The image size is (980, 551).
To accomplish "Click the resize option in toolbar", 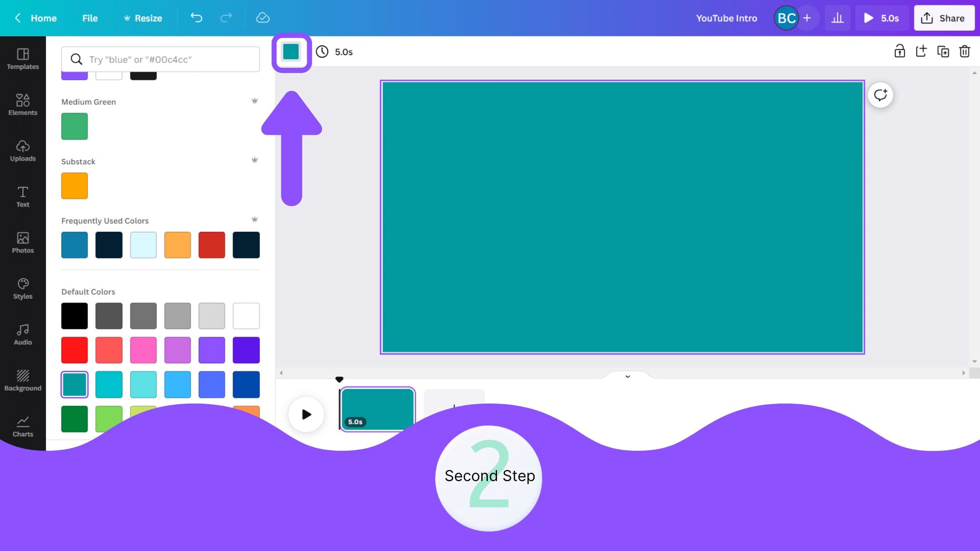I will coord(143,18).
